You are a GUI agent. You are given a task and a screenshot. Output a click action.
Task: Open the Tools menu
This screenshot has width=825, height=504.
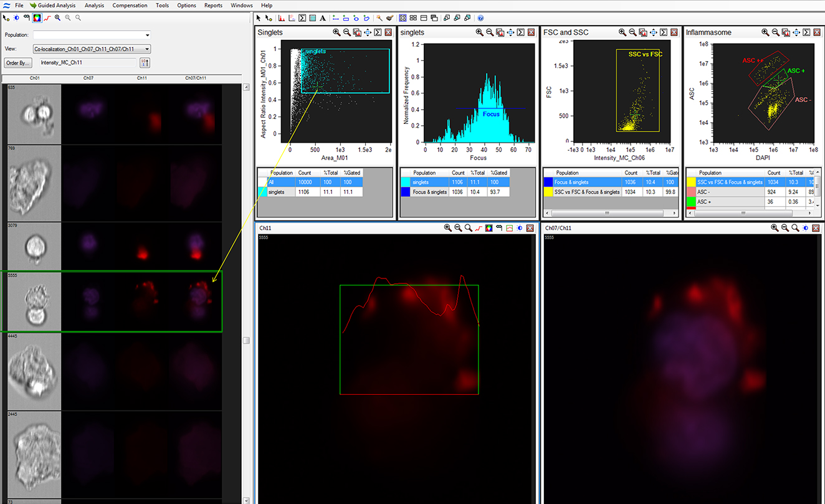click(x=162, y=5)
